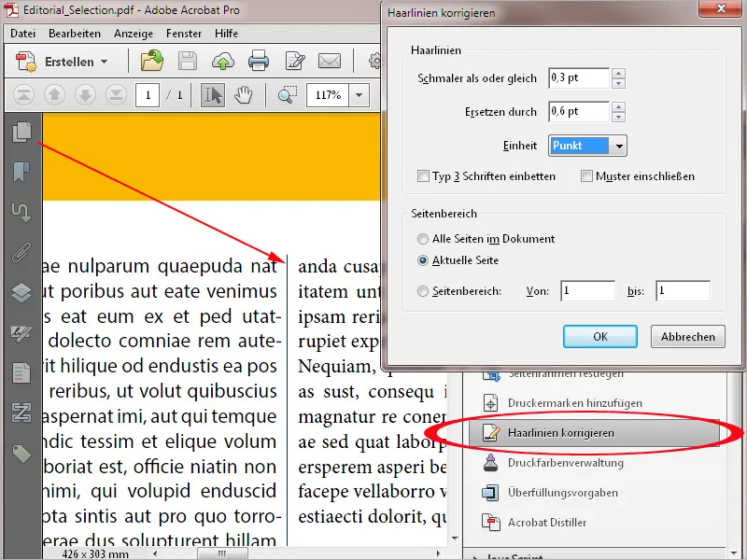
Task: Click the print icon
Action: [259, 62]
